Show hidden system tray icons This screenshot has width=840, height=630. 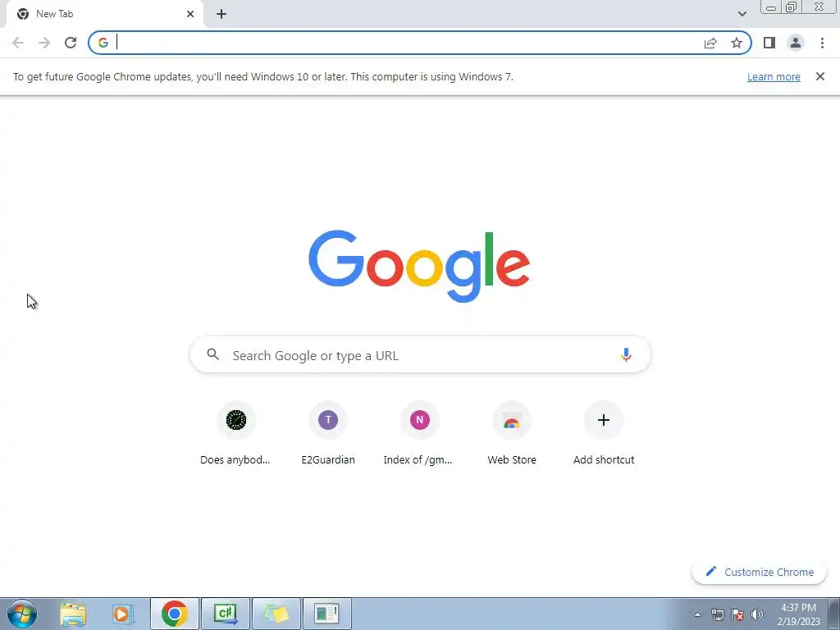(x=697, y=614)
